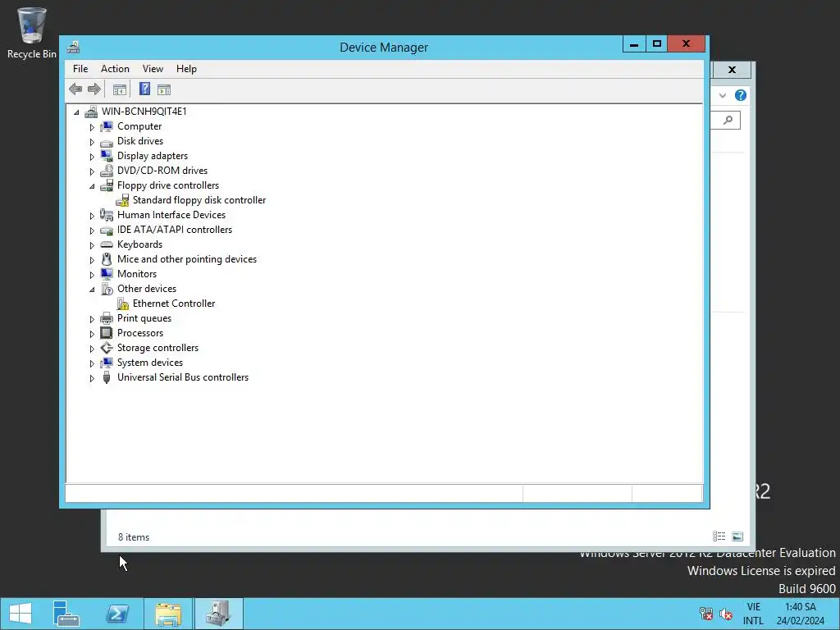Image resolution: width=840 pixels, height=630 pixels.
Task: Open the File menu
Action: pyautogui.click(x=80, y=69)
